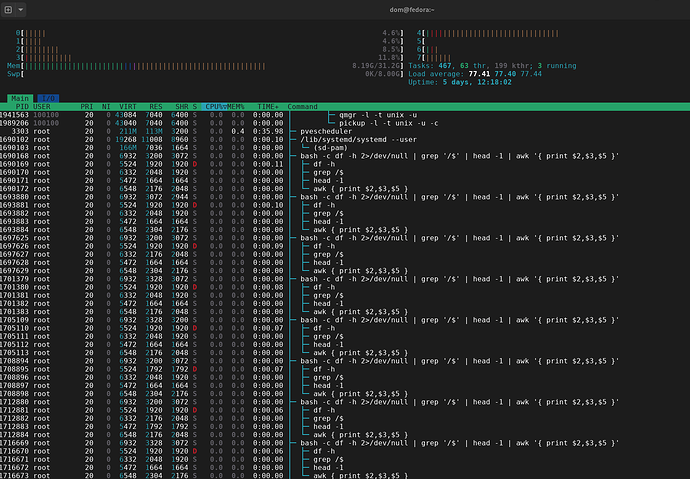Viewport: 690px width, 479px height.
Task: Select the '/lib/systemd/systemd --user' process row
Action: (345, 140)
